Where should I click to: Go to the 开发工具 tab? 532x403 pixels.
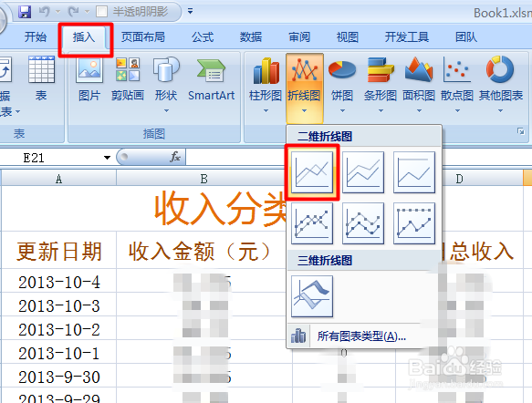[x=406, y=37]
